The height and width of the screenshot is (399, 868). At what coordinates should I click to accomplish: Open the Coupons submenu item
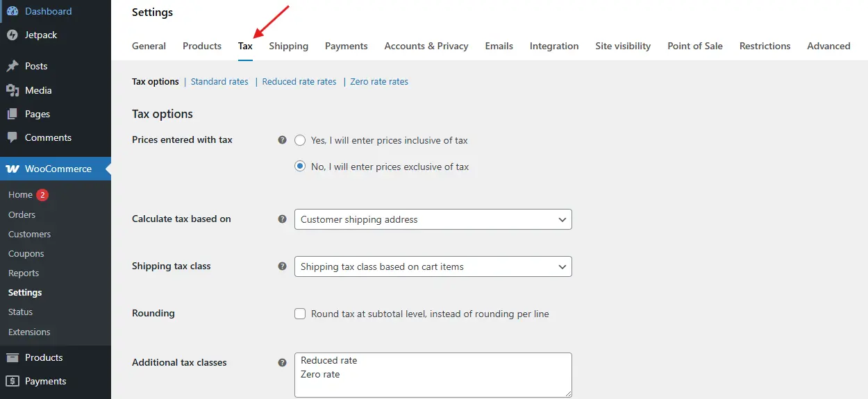pyautogui.click(x=26, y=253)
